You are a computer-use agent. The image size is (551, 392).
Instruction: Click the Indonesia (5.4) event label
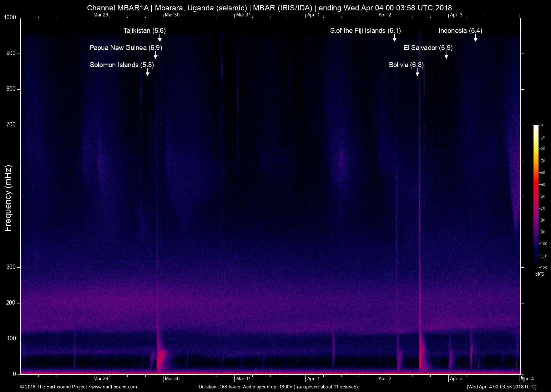click(x=460, y=31)
